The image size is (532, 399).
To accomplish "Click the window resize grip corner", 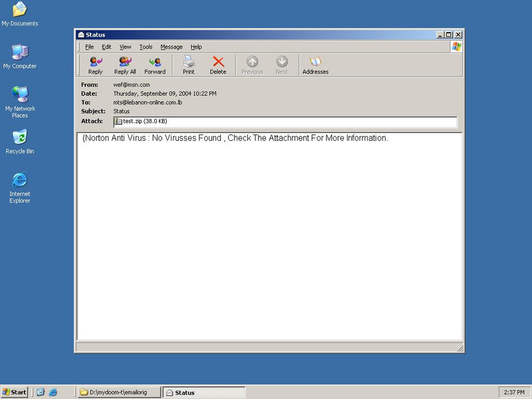I will [460, 348].
